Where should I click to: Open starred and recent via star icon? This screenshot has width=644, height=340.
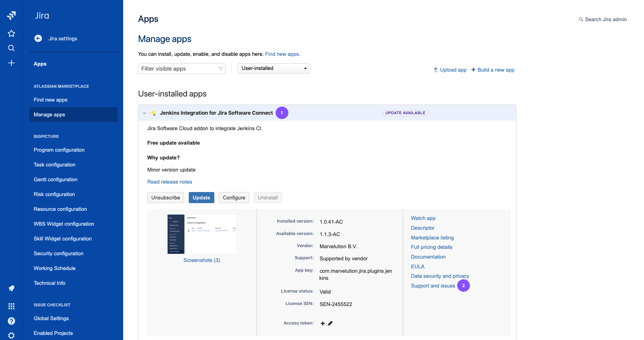(11, 33)
